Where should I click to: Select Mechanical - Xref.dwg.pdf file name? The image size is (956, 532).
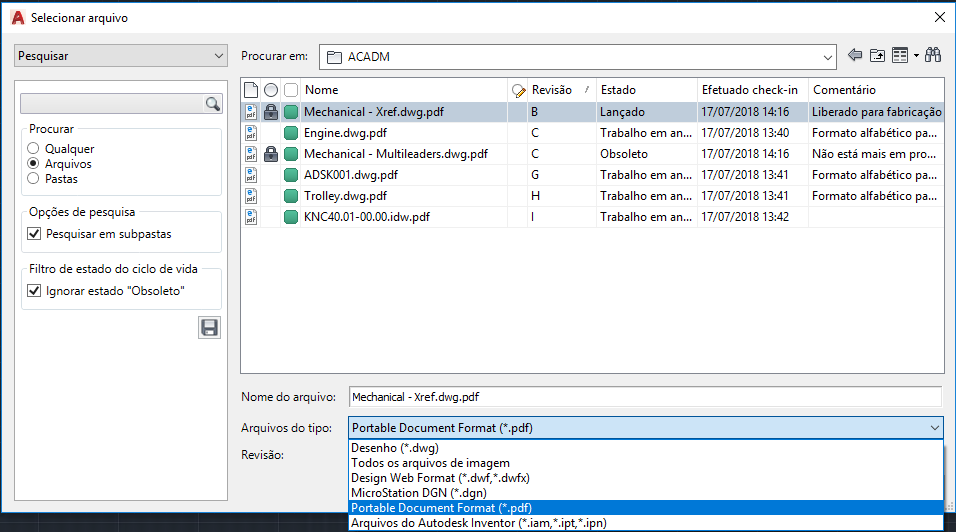[x=374, y=112]
